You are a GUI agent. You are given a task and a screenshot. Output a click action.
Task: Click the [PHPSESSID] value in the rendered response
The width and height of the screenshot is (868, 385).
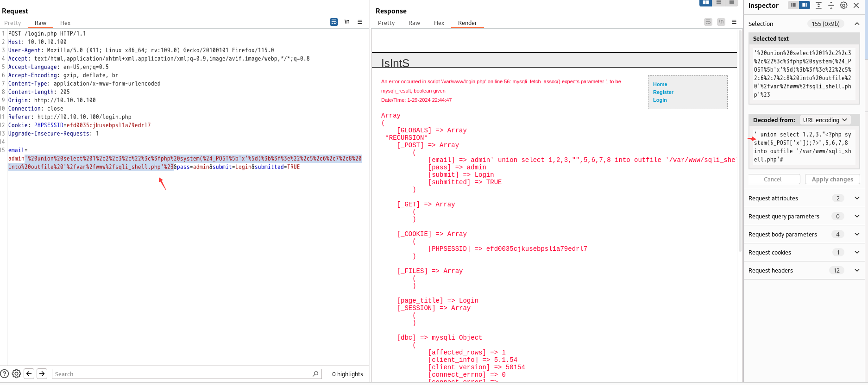[536, 248]
